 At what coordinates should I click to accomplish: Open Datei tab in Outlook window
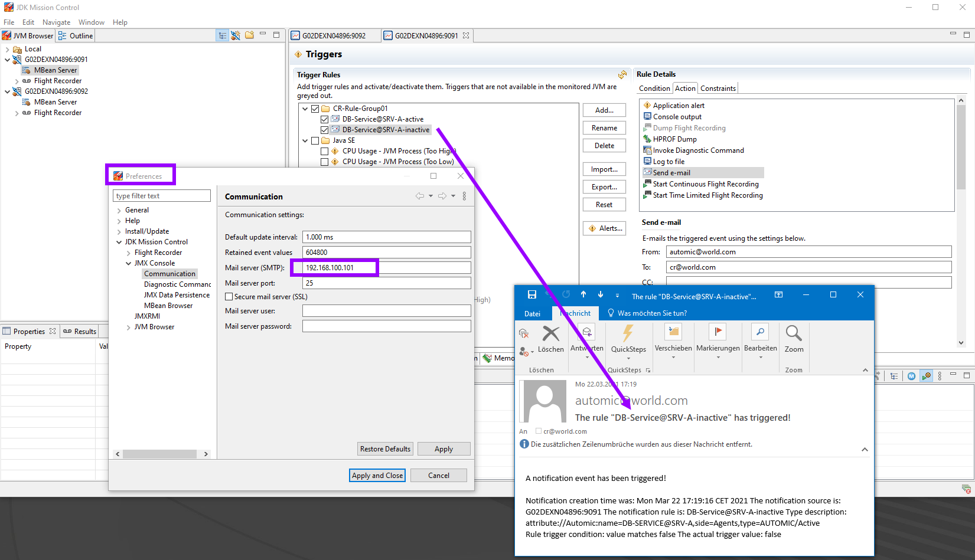[x=532, y=313]
